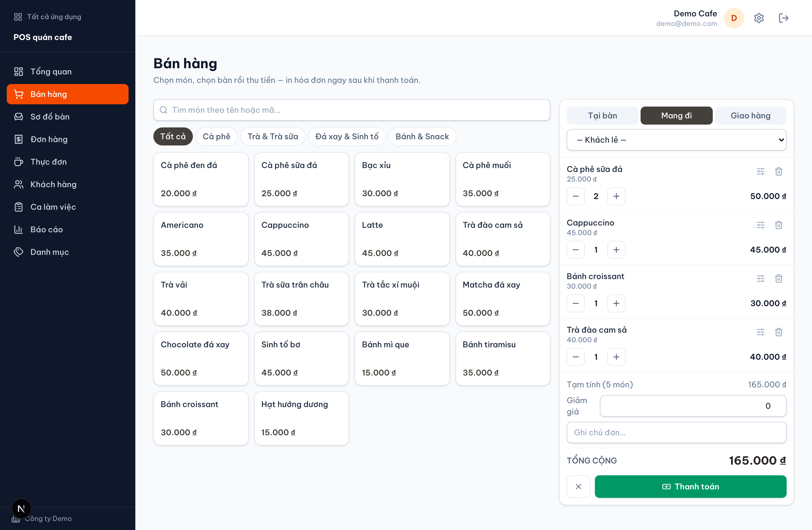Filter menu by Trà & Trà sữa
Viewport: 812px width, 530px height.
[x=273, y=136]
